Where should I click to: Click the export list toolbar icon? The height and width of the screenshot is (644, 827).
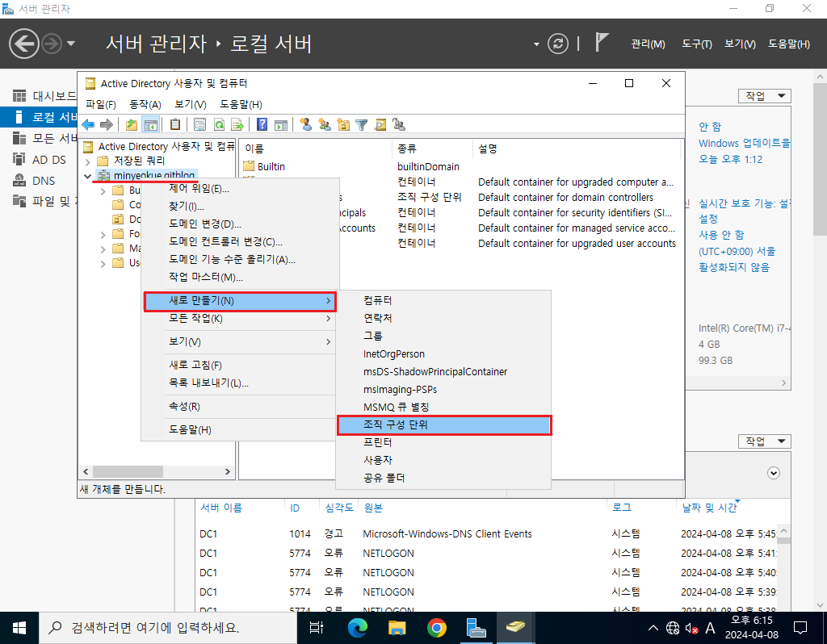pos(237,125)
